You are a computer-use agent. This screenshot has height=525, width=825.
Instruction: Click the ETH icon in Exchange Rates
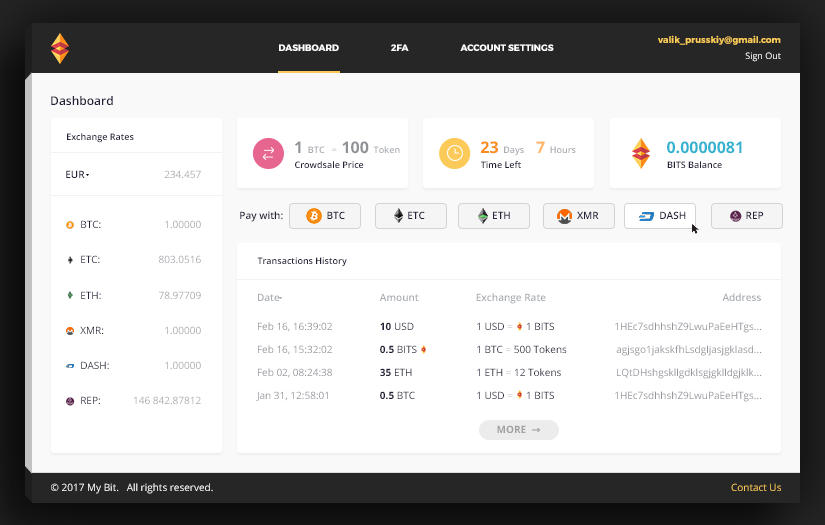[70, 295]
